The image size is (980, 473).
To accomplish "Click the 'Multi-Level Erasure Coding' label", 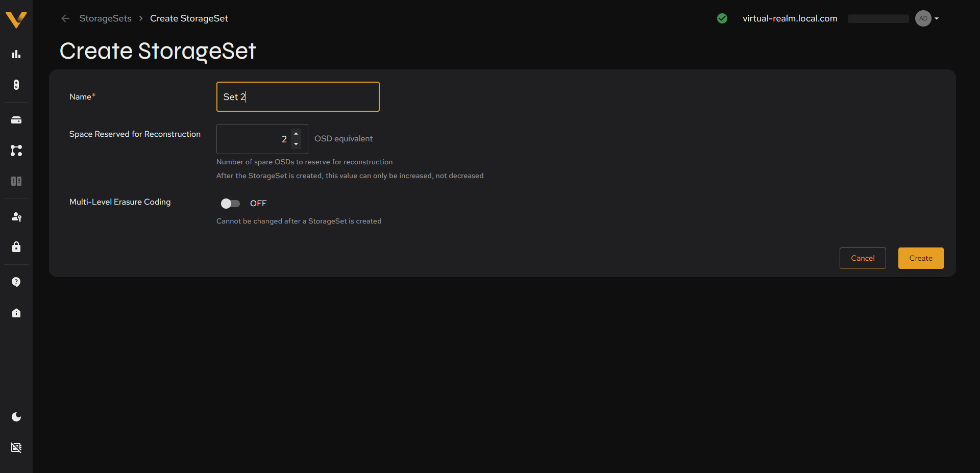I will [120, 202].
